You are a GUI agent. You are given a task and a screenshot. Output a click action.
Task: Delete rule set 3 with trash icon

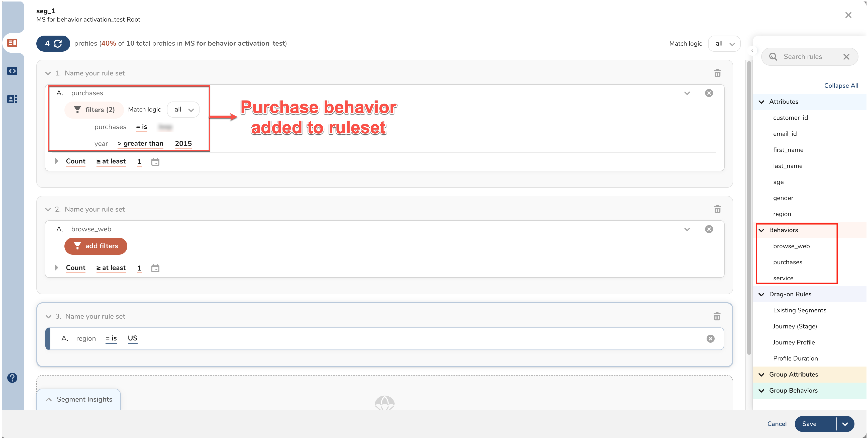[717, 316]
